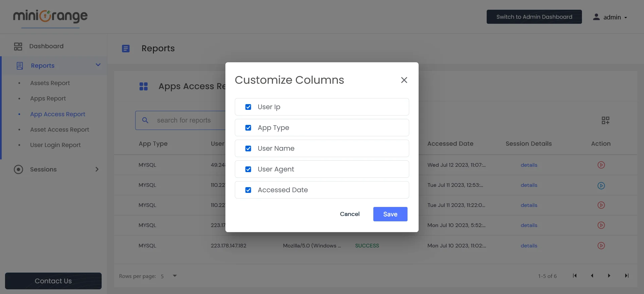Click the App Type column header
Viewport: 644px width, 294px height.
tap(153, 144)
